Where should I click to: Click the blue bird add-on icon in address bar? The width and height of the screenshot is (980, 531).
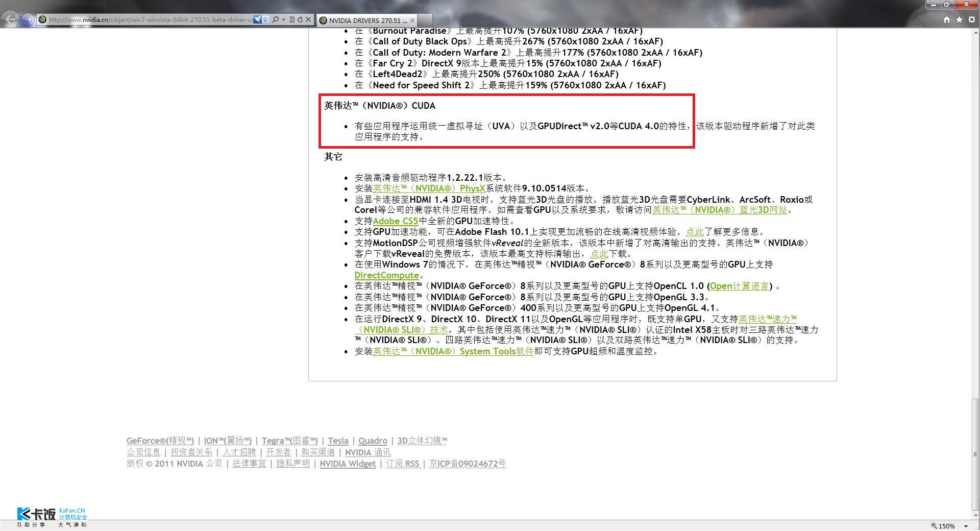click(257, 20)
